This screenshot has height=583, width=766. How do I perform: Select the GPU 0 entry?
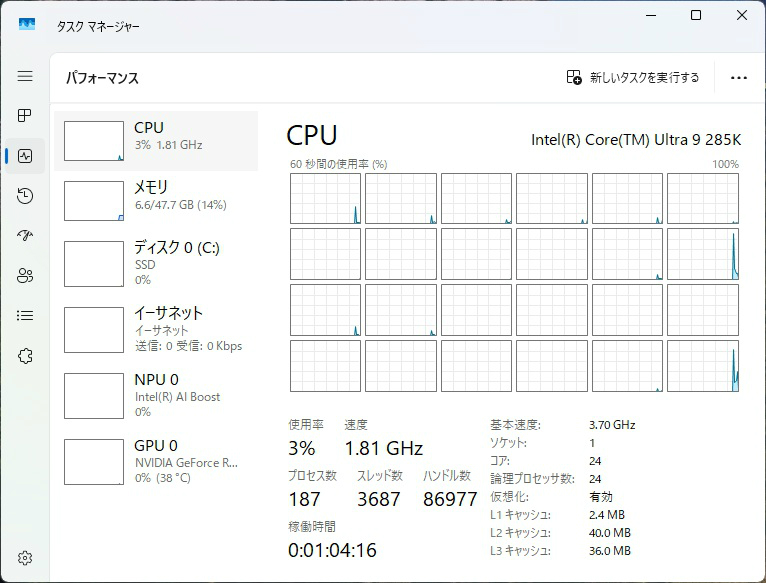(157, 461)
